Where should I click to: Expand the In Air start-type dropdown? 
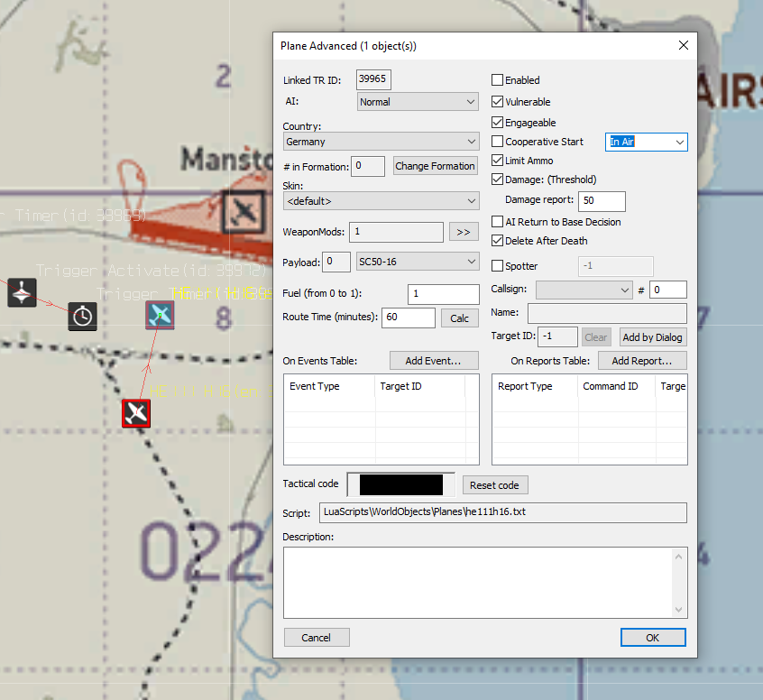pos(646,142)
